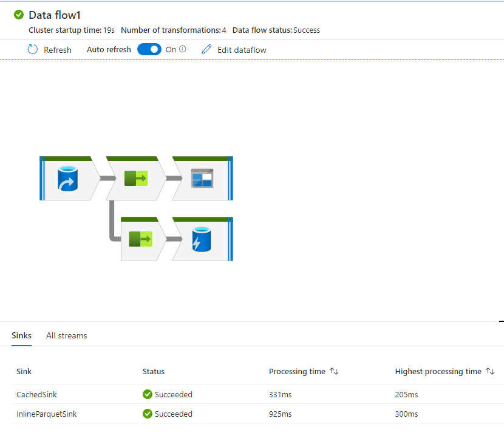Click highest processing time 300ms
Image resolution: width=504 pixels, height=441 pixels.
click(x=407, y=414)
